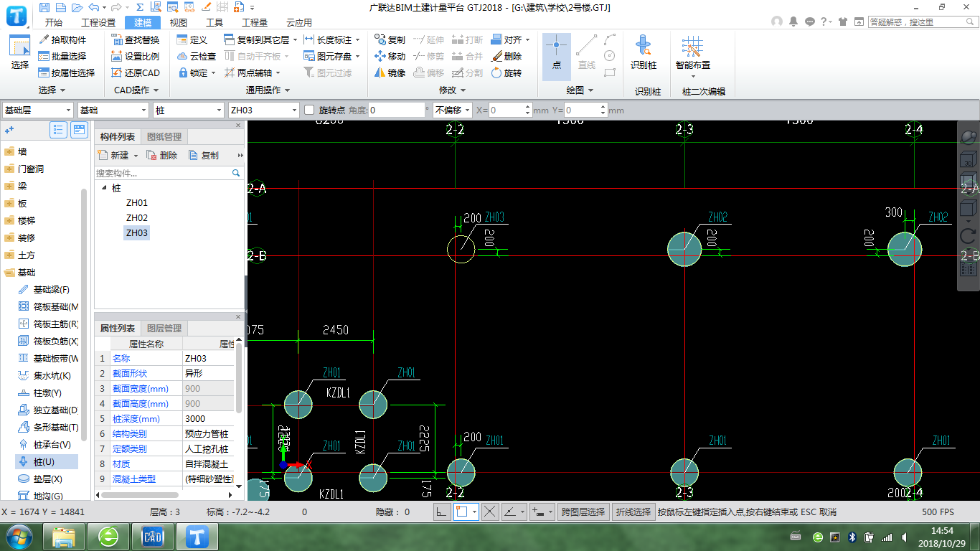The image size is (980, 551).
Task: Open the 视图 ribbon tab
Action: (x=179, y=22)
